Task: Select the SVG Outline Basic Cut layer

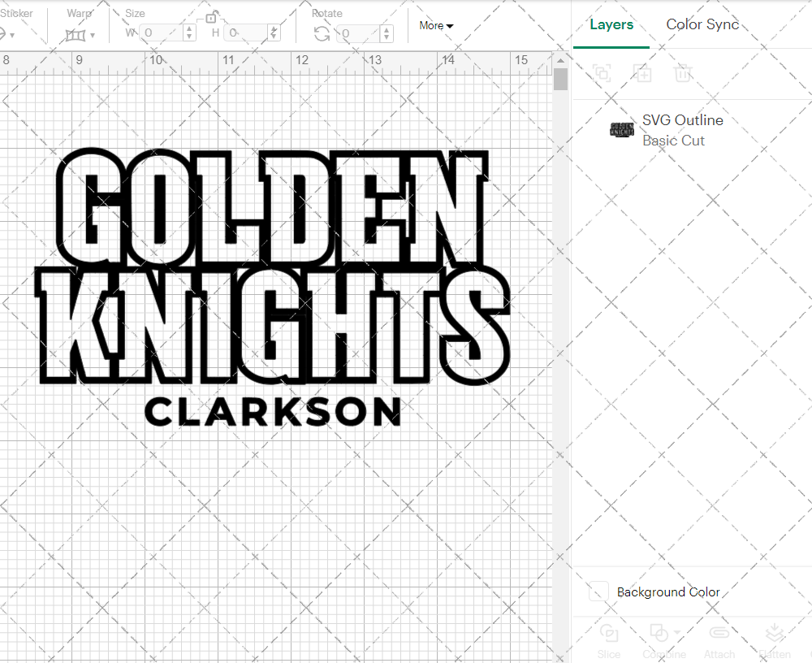Action: (x=682, y=130)
